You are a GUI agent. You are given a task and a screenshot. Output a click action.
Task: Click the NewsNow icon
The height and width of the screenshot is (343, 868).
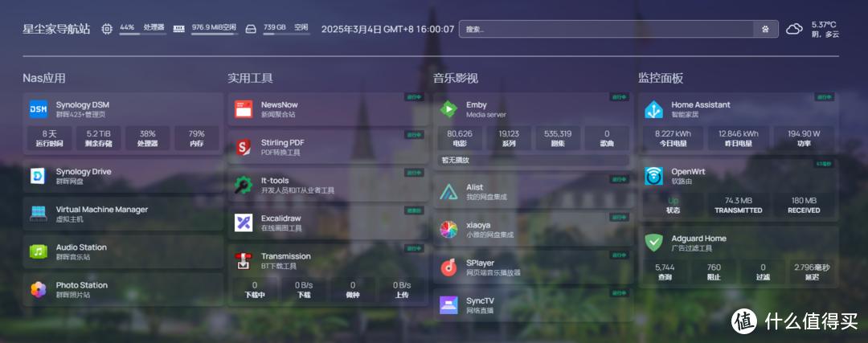[244, 109]
